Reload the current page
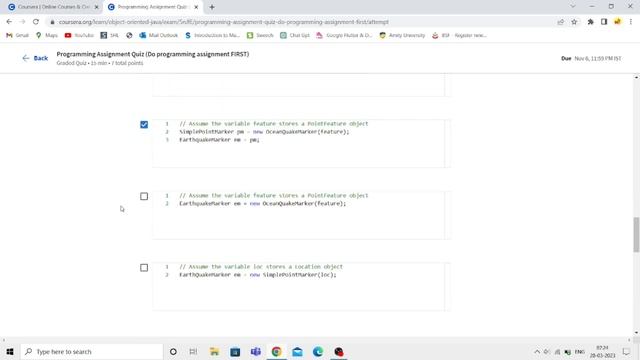 pyautogui.click(x=36, y=22)
